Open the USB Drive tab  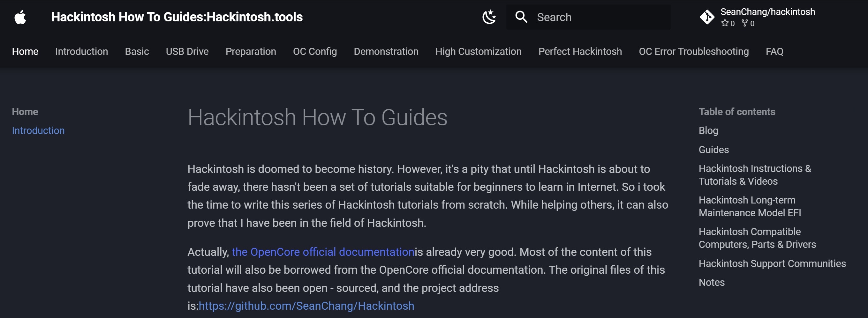pyautogui.click(x=187, y=51)
